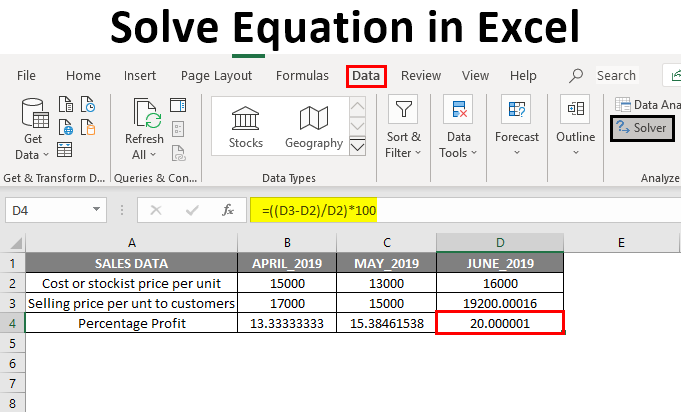Launch the Solver add-in
The width and height of the screenshot is (681, 412).
point(642,128)
